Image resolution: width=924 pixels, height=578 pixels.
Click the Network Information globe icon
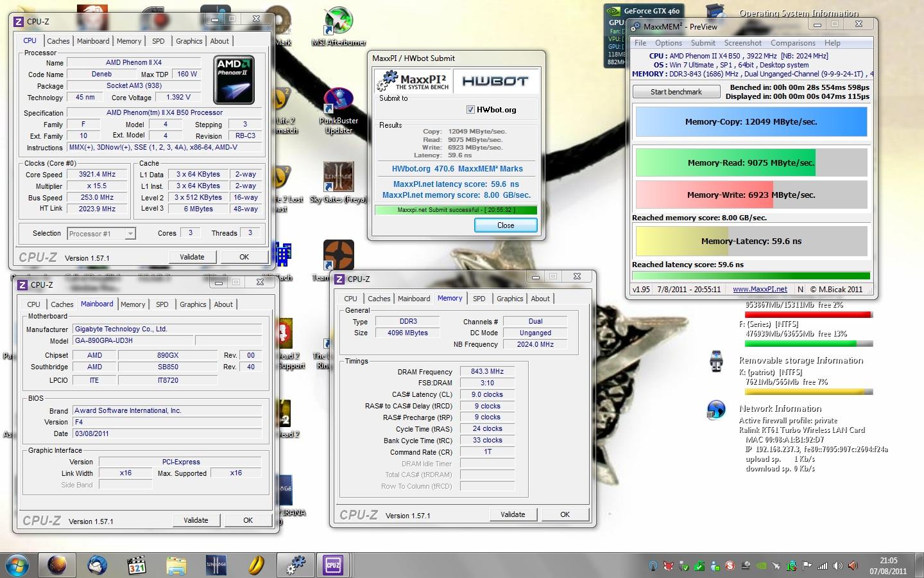coord(716,409)
